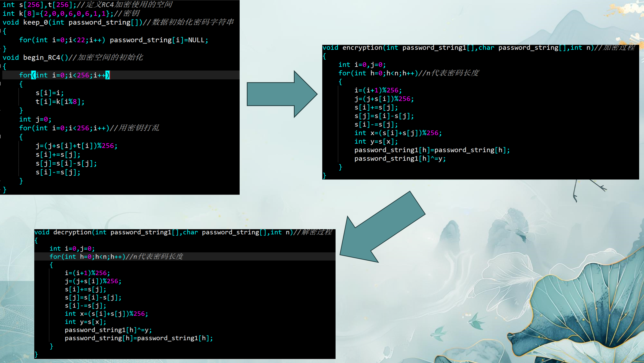Click the 't[i]=k[i%8];' statement
644x363 pixels.
tap(60, 102)
